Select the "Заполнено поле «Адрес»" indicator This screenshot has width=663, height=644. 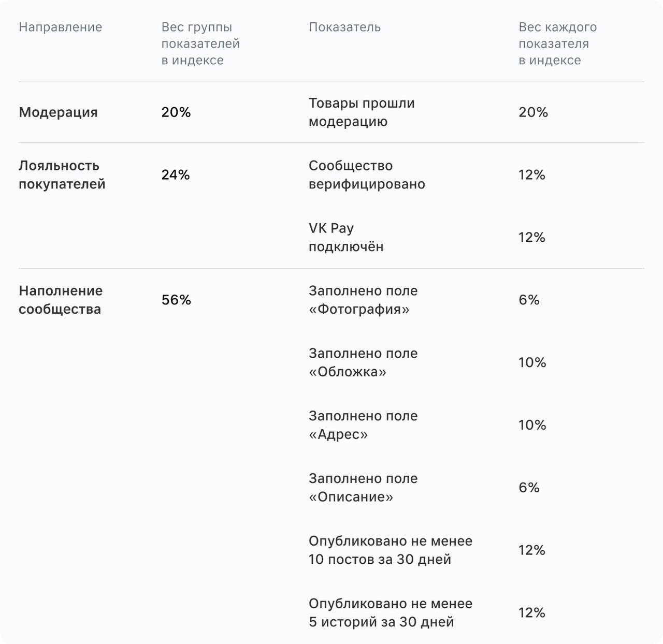coord(363,425)
